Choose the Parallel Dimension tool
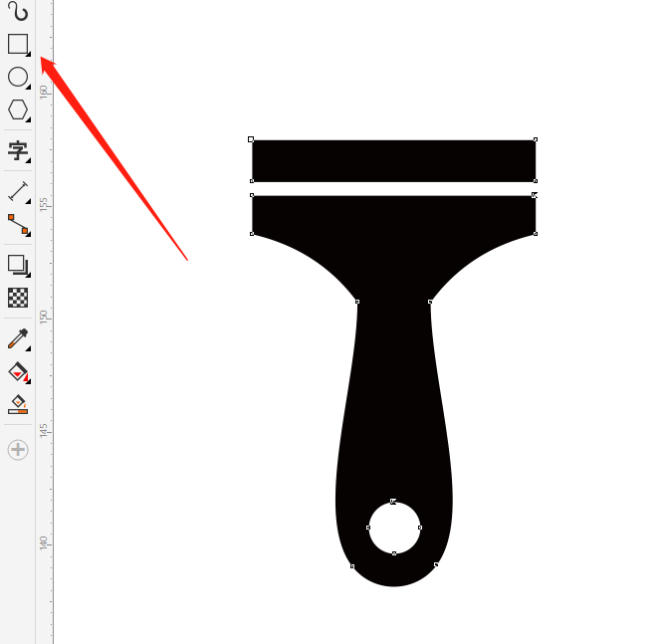Viewport: 663px width, 644px height. (x=18, y=191)
